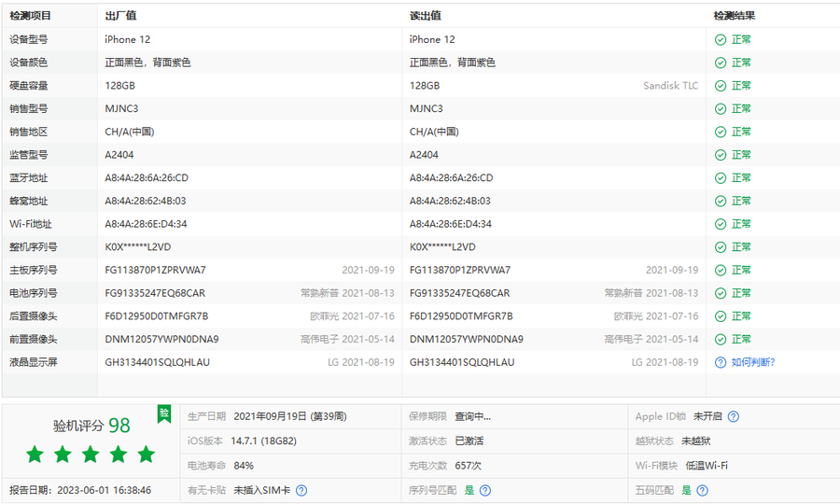This screenshot has height=504, width=840.
Task: Click the 读出值 蜂窝地址 A8:4A:28:62:4B:03
Action: pyautogui.click(x=450, y=201)
